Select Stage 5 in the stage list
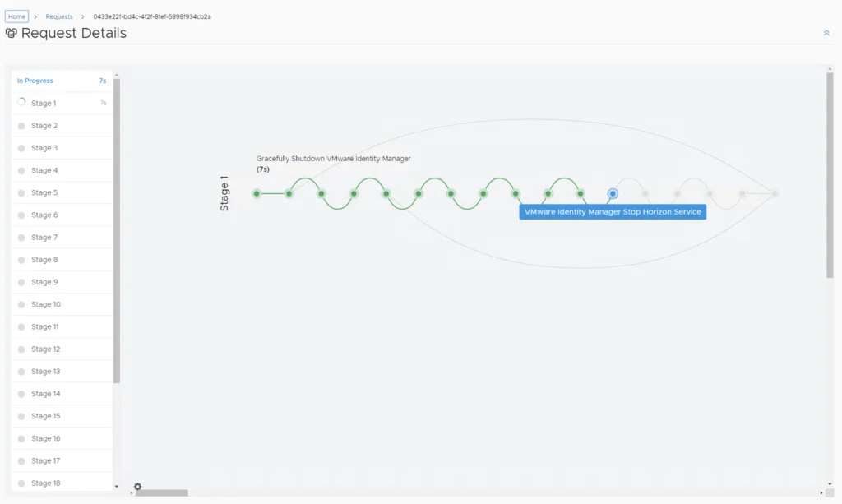The width and height of the screenshot is (842, 504). [x=62, y=192]
